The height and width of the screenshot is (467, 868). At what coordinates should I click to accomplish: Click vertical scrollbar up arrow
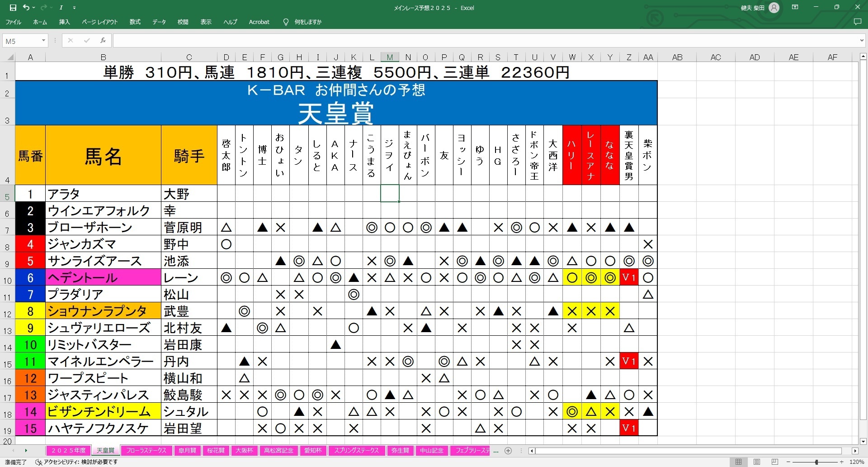click(x=863, y=57)
